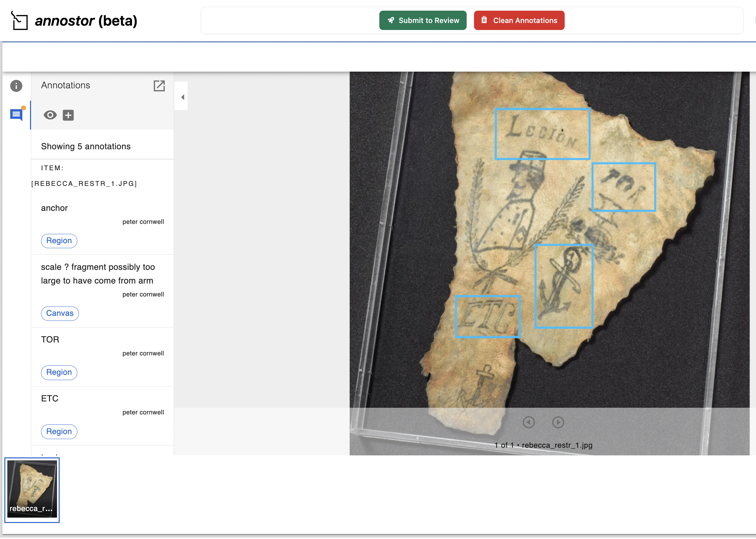Click the ETC annotation box on image
The height and width of the screenshot is (539, 756).
[487, 316]
